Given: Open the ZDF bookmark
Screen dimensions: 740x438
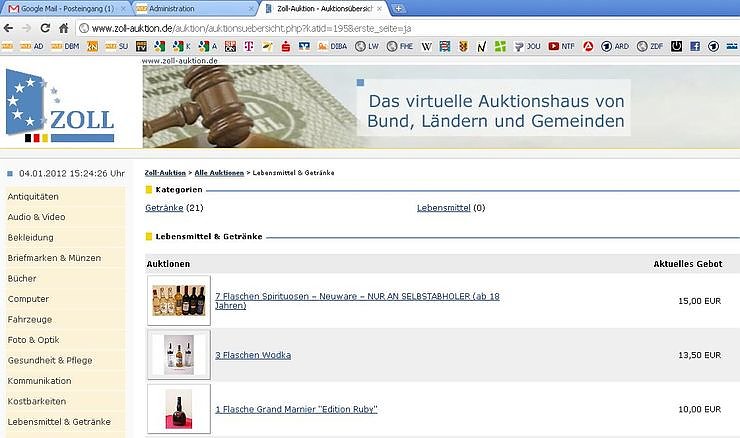Looking at the screenshot, I should (x=649, y=46).
